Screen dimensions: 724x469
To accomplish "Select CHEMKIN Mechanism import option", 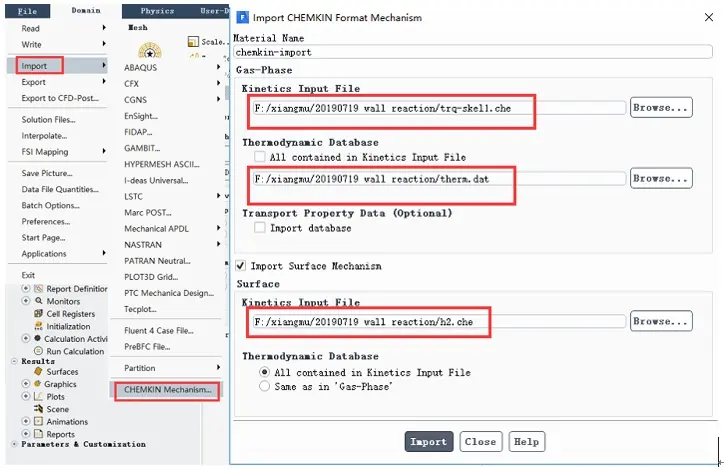I will click(167, 390).
